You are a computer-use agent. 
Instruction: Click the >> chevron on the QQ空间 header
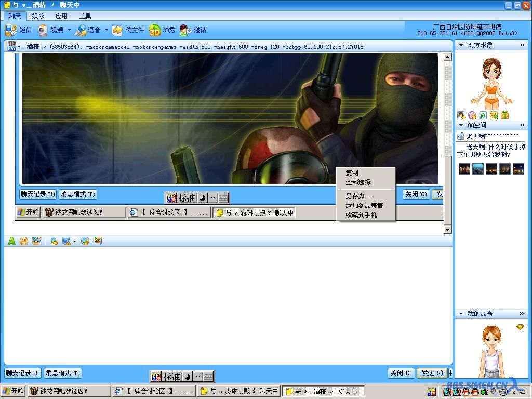click(522, 125)
